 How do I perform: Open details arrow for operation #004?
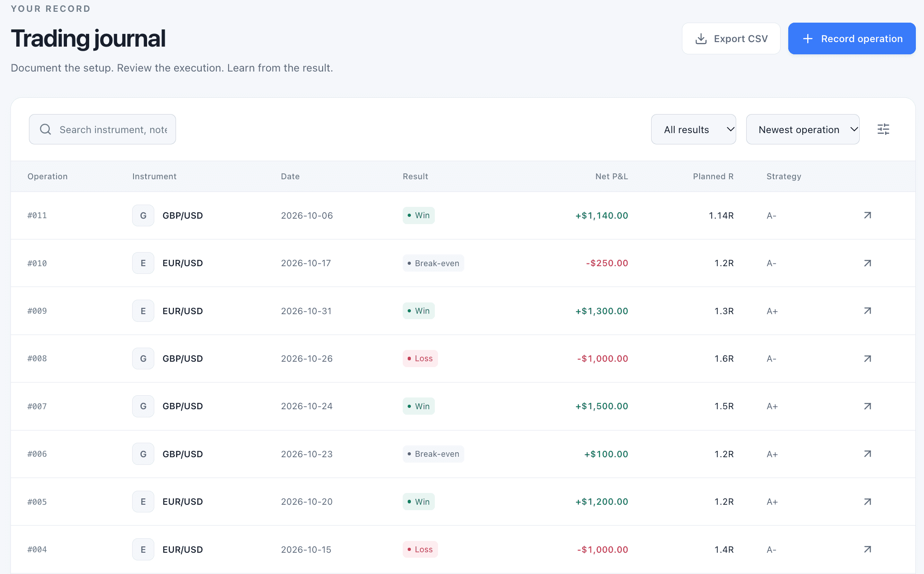coord(867,550)
